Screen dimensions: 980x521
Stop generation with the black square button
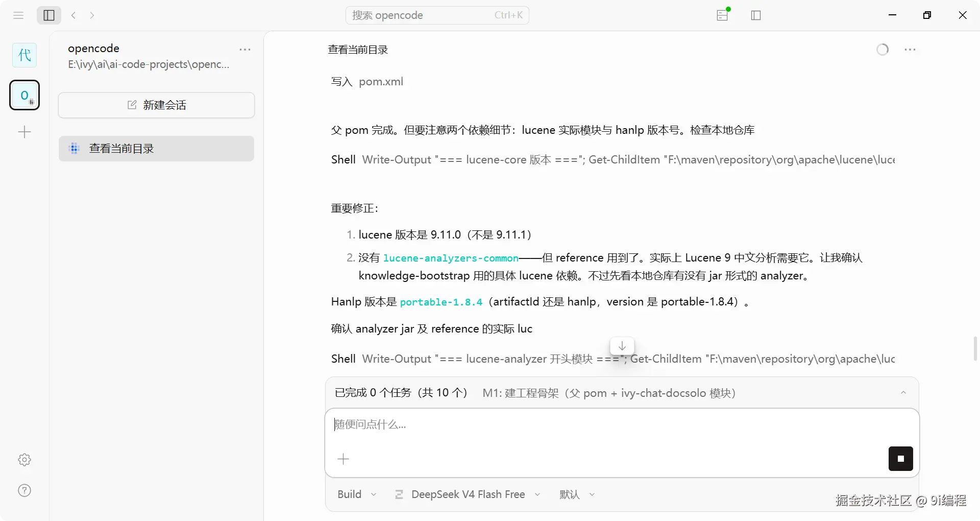click(901, 459)
